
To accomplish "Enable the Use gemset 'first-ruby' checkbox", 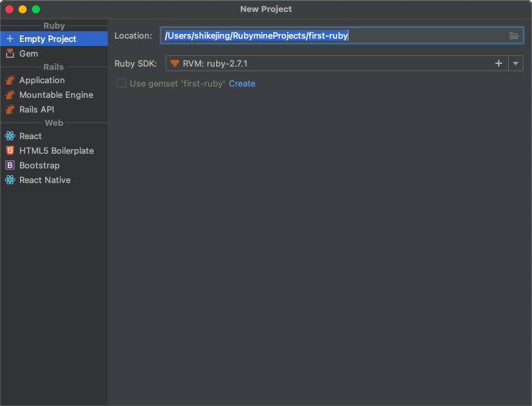I will [x=121, y=83].
